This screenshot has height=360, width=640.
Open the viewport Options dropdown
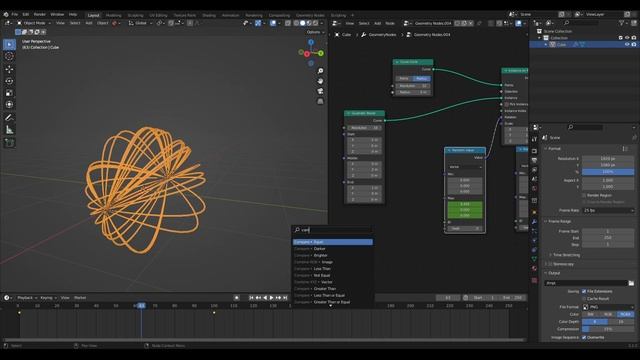click(316, 32)
